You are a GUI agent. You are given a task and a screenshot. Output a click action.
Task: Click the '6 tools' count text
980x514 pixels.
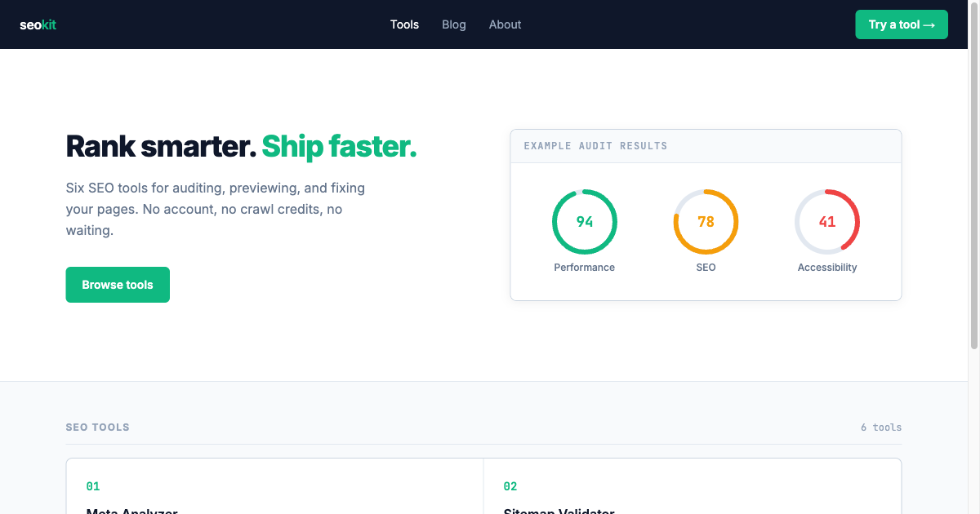coord(881,428)
